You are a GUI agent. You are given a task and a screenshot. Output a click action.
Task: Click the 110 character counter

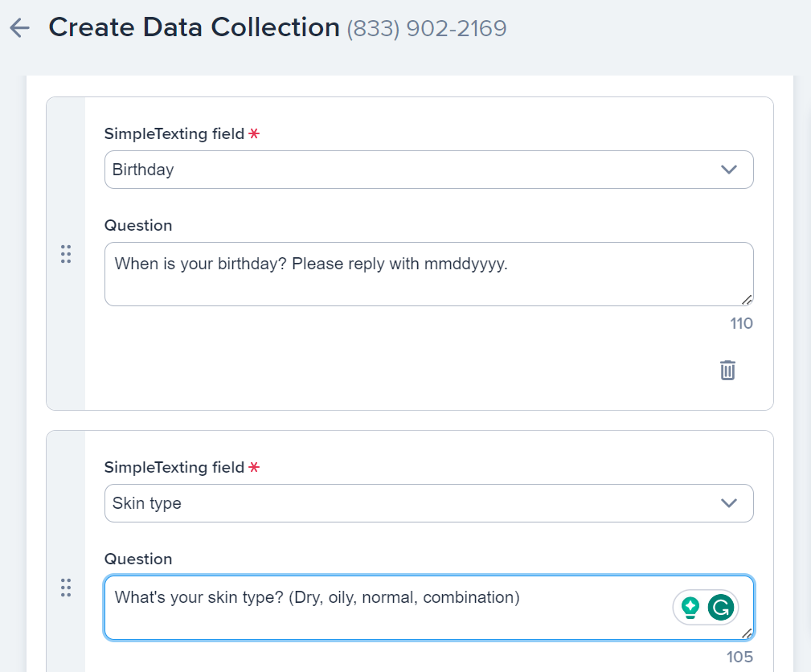point(741,323)
